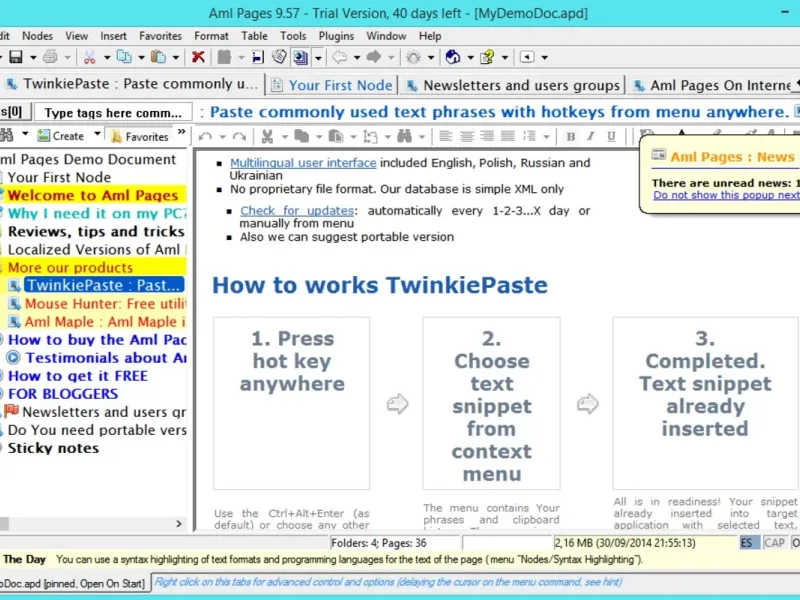The width and height of the screenshot is (800, 600).
Task: Click the Center align text icon
Action: click(x=466, y=136)
